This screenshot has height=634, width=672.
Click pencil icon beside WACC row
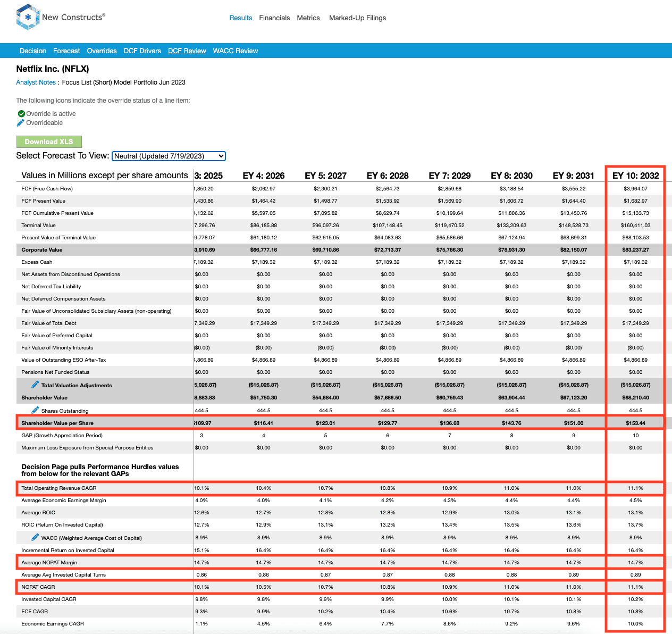(x=35, y=537)
